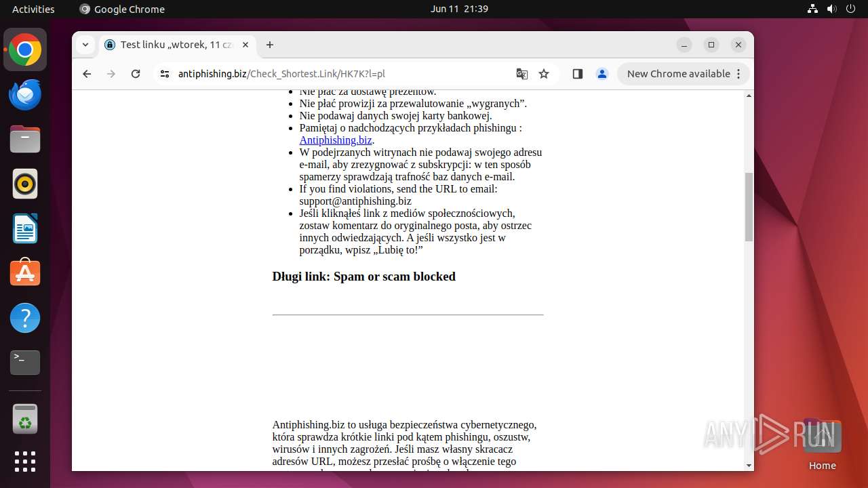Click 'Nie płać prowizji za przewalutowanie' line
This screenshot has height=488, width=868.
click(x=413, y=104)
